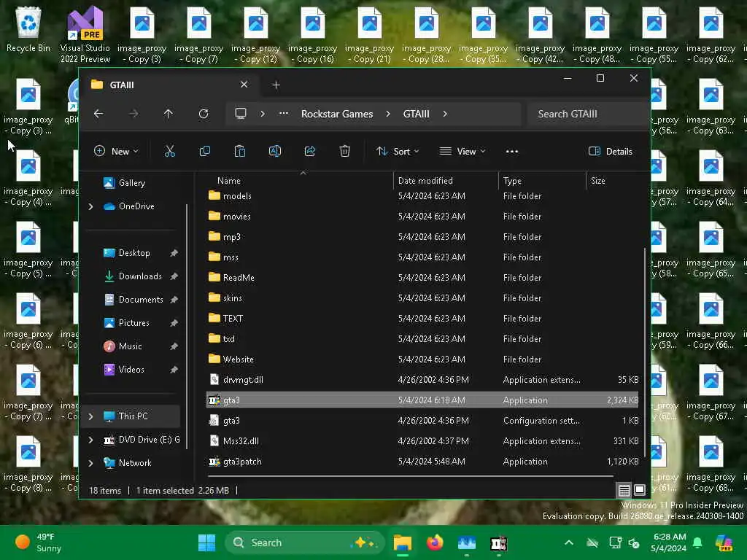Select the skins folder
The image size is (747, 560).
click(x=422, y=298)
